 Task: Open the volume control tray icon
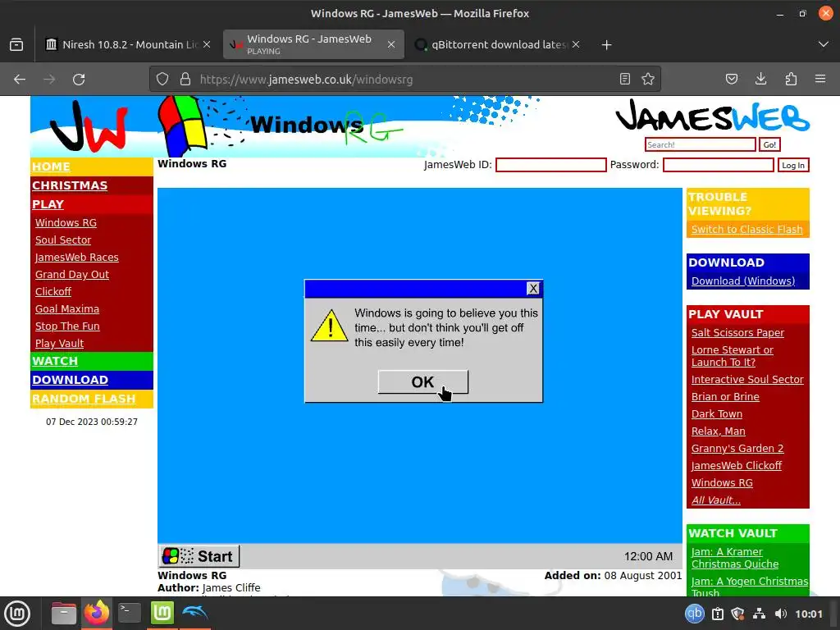pos(781,614)
